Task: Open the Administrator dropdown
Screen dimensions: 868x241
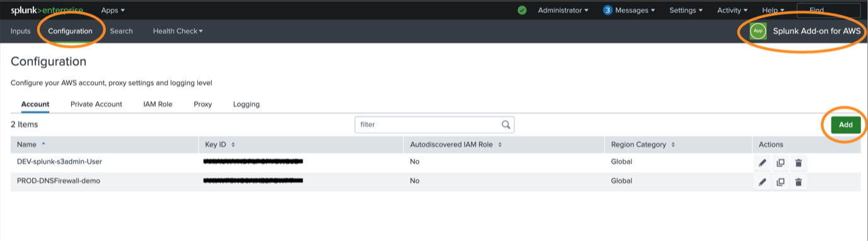Action: coord(563,10)
